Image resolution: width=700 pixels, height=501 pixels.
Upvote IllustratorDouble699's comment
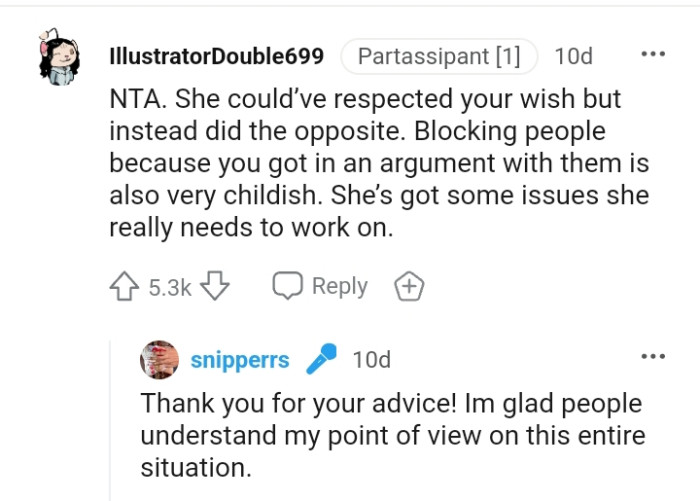pyautogui.click(x=125, y=287)
